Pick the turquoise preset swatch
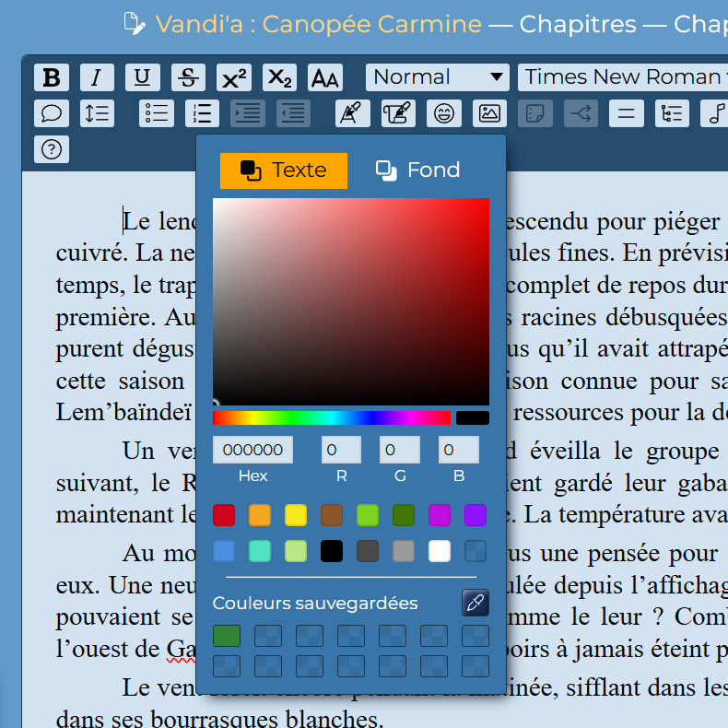 click(260, 551)
